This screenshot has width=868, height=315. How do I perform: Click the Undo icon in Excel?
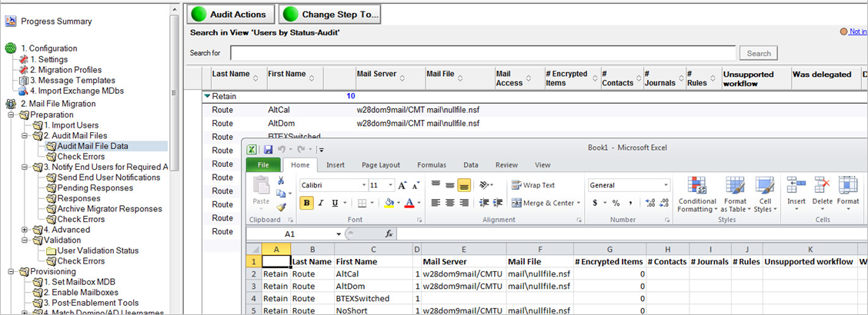(x=281, y=149)
